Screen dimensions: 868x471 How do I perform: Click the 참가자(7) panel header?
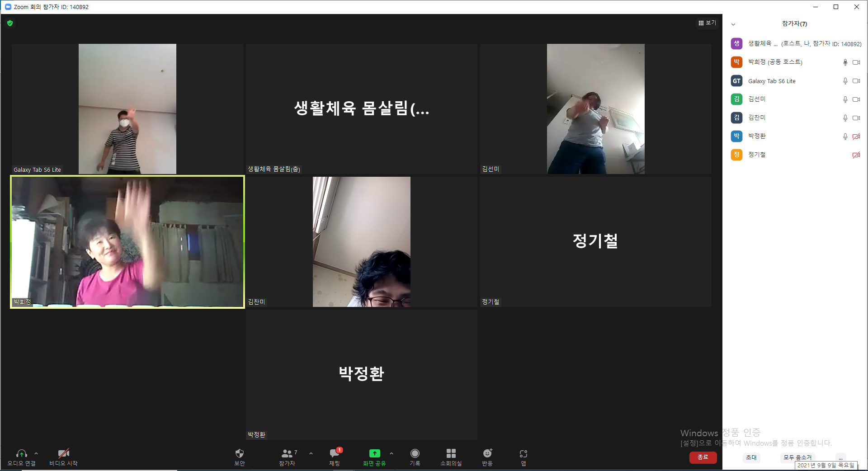pos(794,24)
